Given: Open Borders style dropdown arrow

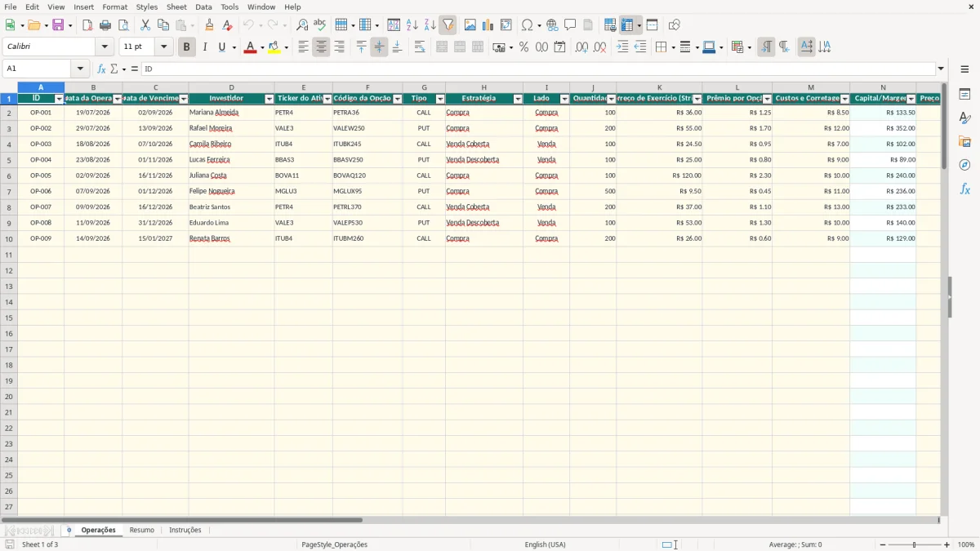Looking at the screenshot, I should (x=672, y=47).
